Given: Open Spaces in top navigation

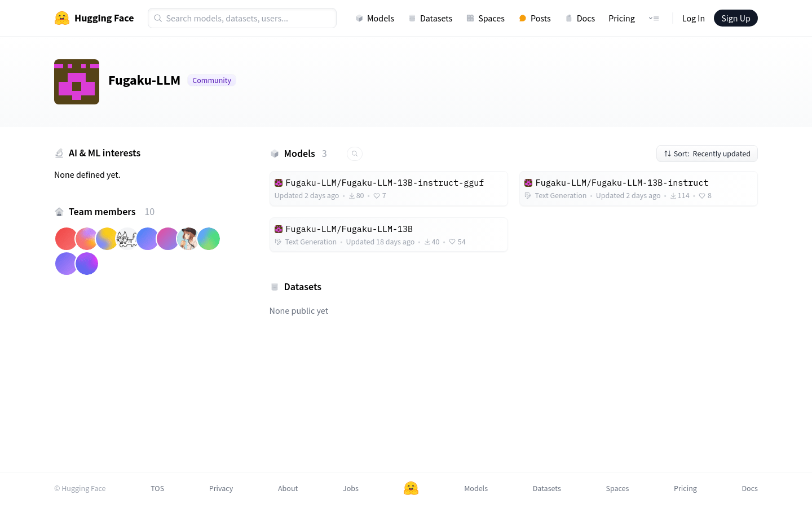Looking at the screenshot, I should click(486, 19).
